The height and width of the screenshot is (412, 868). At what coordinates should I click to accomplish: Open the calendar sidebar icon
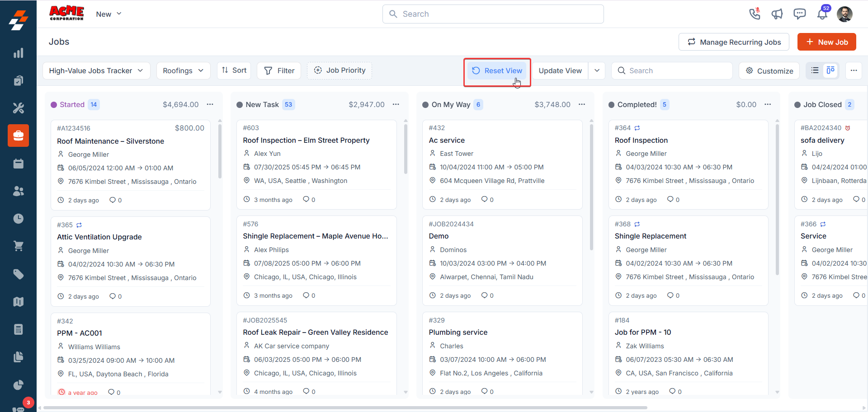pyautogui.click(x=18, y=164)
